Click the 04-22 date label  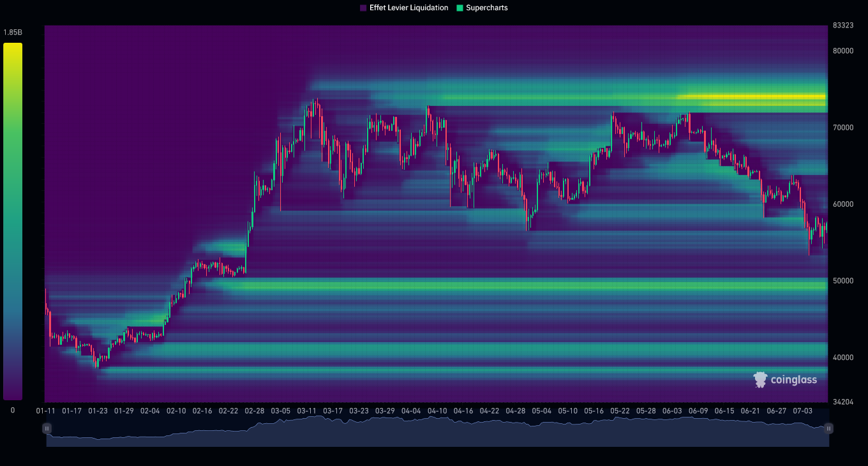tap(490, 411)
